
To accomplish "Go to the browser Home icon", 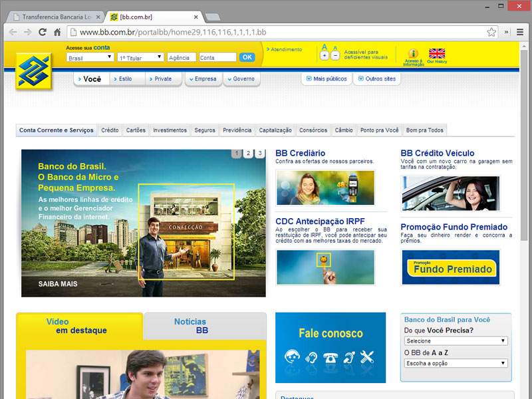I will tap(57, 32).
